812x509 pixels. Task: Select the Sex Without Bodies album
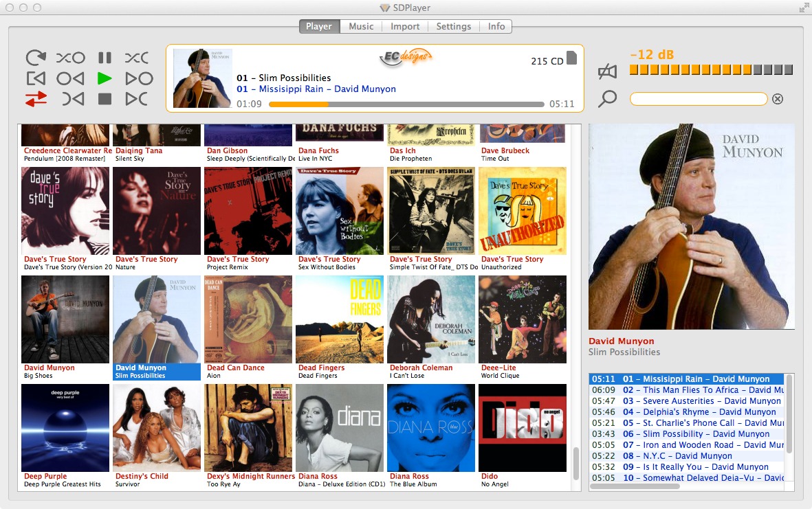tap(340, 219)
